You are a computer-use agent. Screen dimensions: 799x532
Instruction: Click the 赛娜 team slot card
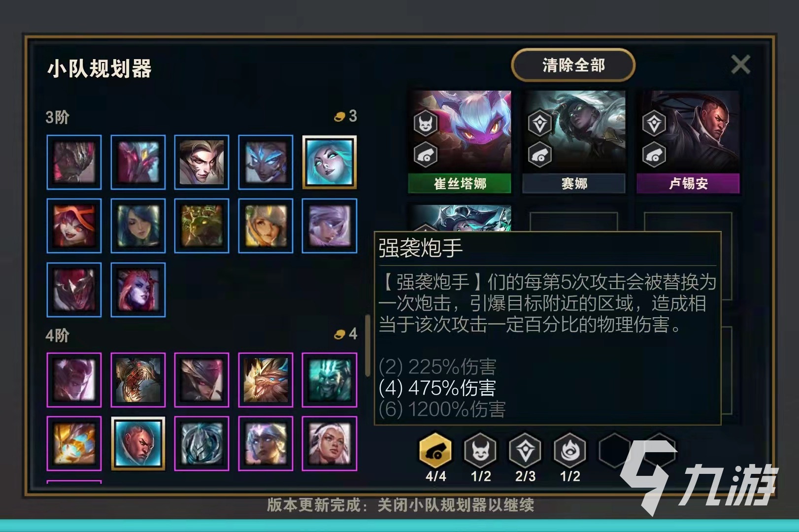[x=574, y=142]
